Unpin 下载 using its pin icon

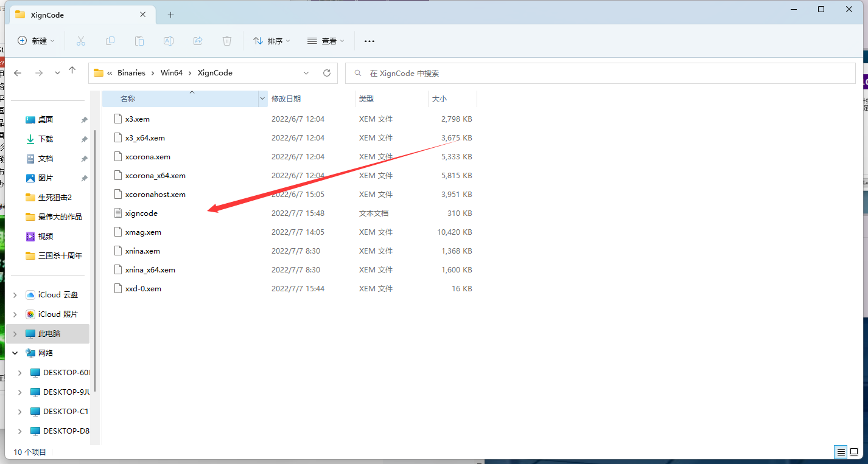pyautogui.click(x=84, y=140)
